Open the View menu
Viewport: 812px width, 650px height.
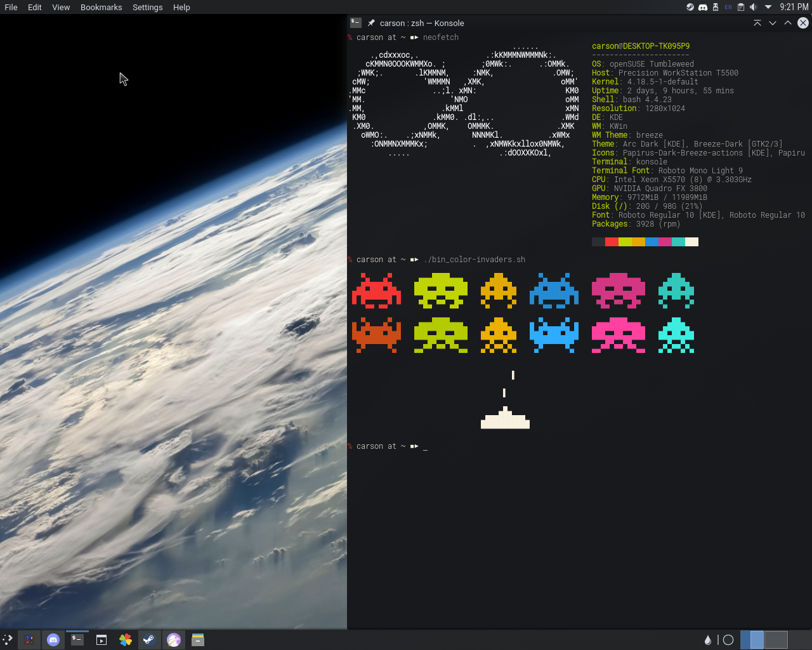click(61, 7)
